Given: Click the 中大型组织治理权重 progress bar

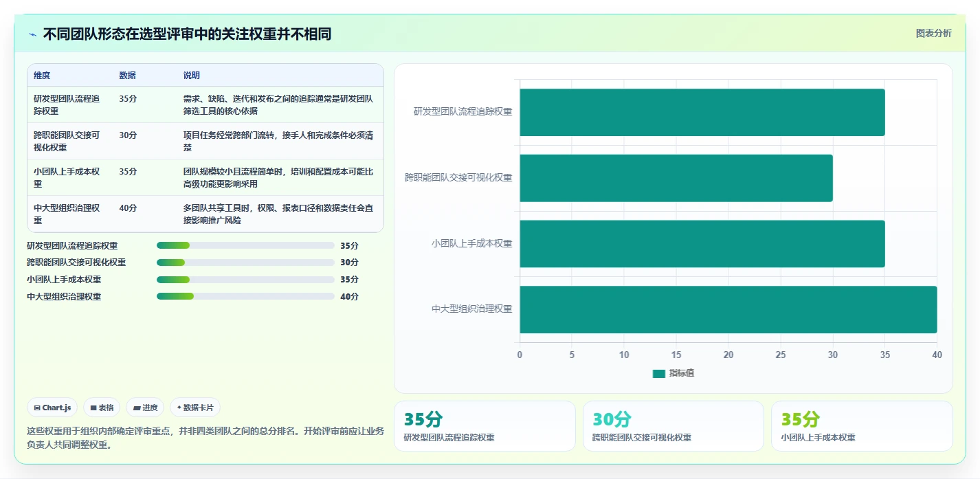Looking at the screenshot, I should [x=245, y=297].
